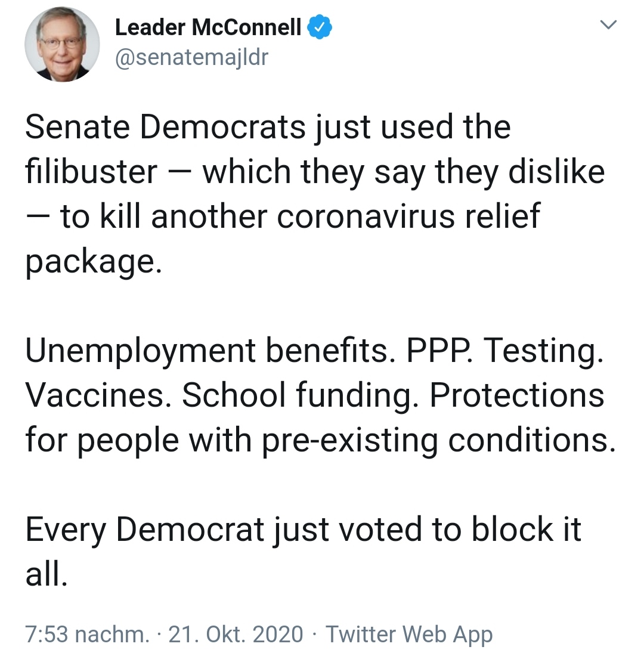Click the "7:53 nachm." timestamp
The height and width of the screenshot is (659, 644).
point(88,634)
